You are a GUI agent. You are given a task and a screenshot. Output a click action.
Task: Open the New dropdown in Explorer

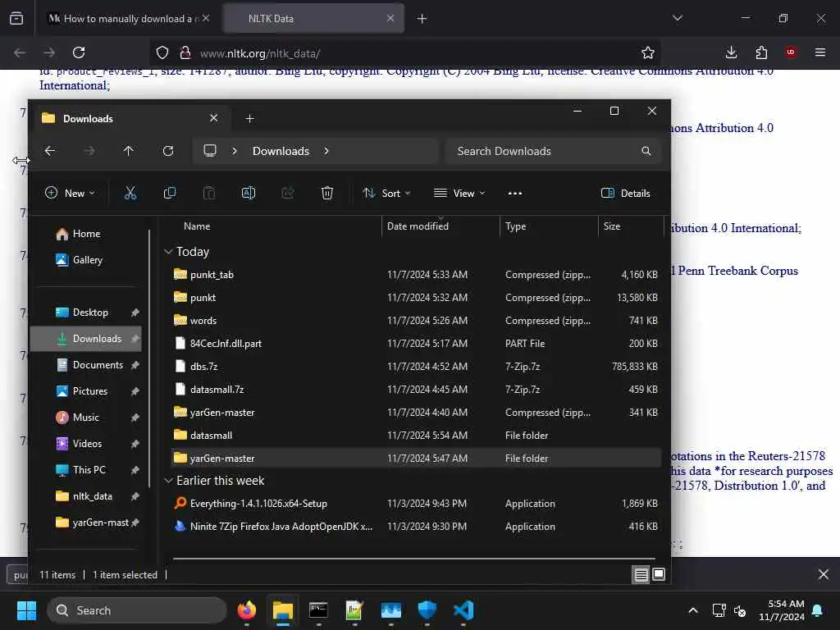click(71, 194)
